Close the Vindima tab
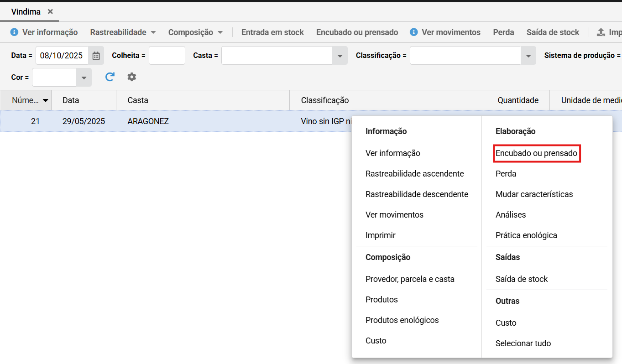This screenshot has height=364, width=622. 50,11
